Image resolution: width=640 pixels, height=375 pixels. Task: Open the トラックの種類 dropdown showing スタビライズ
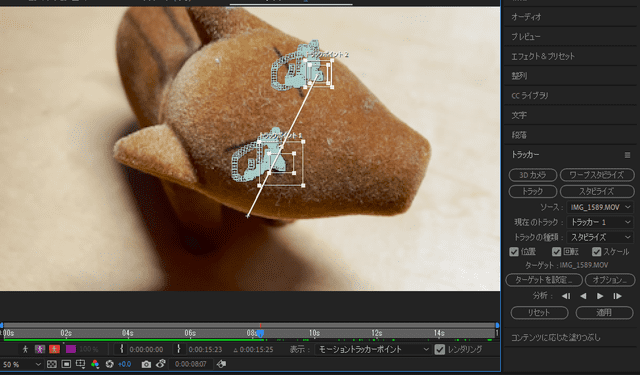coord(600,237)
